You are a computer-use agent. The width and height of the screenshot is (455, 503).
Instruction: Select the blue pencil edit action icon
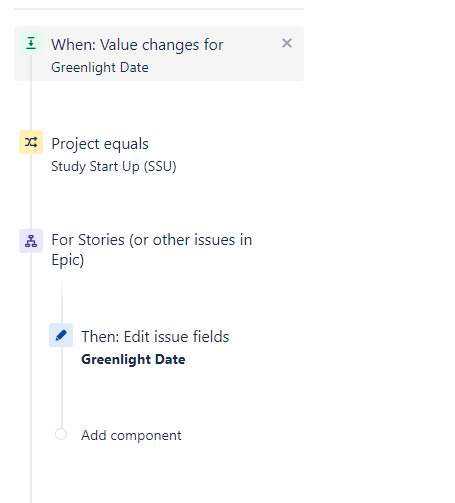tap(61, 335)
